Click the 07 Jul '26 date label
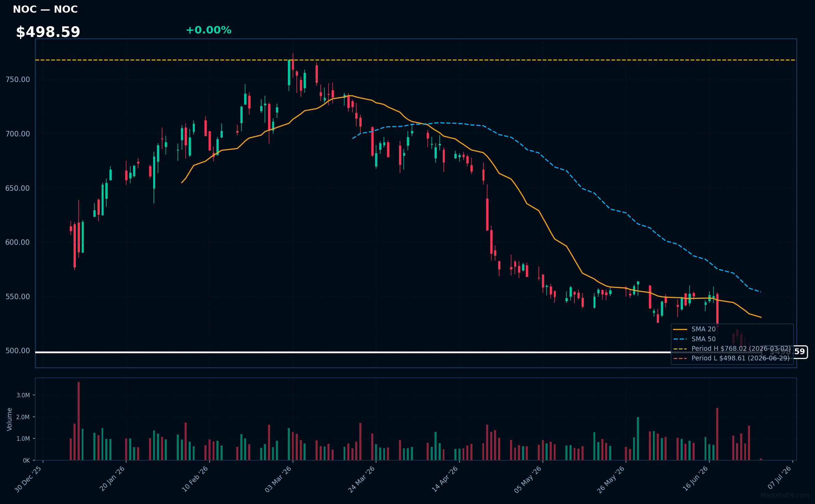Viewport: 815px width, 504px height. tap(779, 478)
